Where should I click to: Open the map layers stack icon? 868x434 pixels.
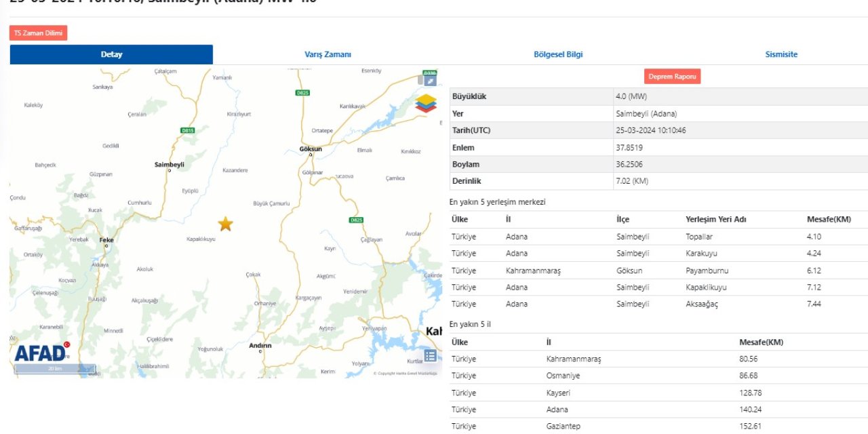coord(427,103)
